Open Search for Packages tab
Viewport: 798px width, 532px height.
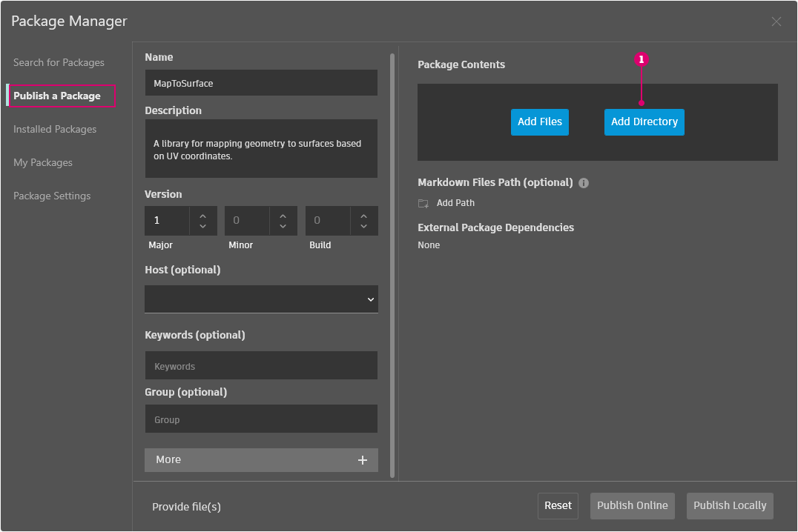[x=59, y=63]
